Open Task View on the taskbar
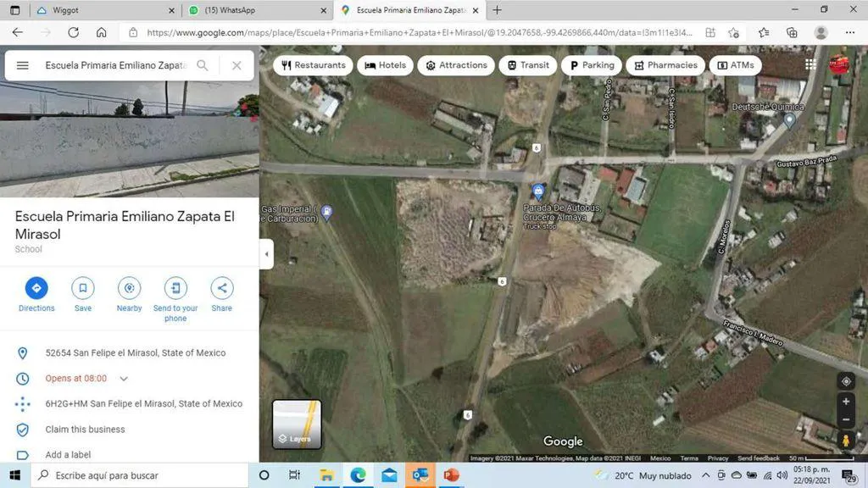868x488 pixels. [x=294, y=475]
